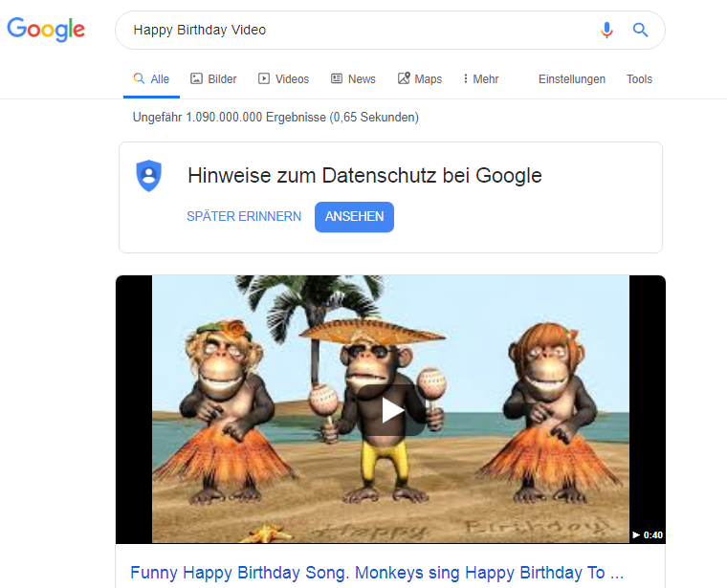727x588 pixels.
Task: Expand the Tools search options
Action: [639, 79]
